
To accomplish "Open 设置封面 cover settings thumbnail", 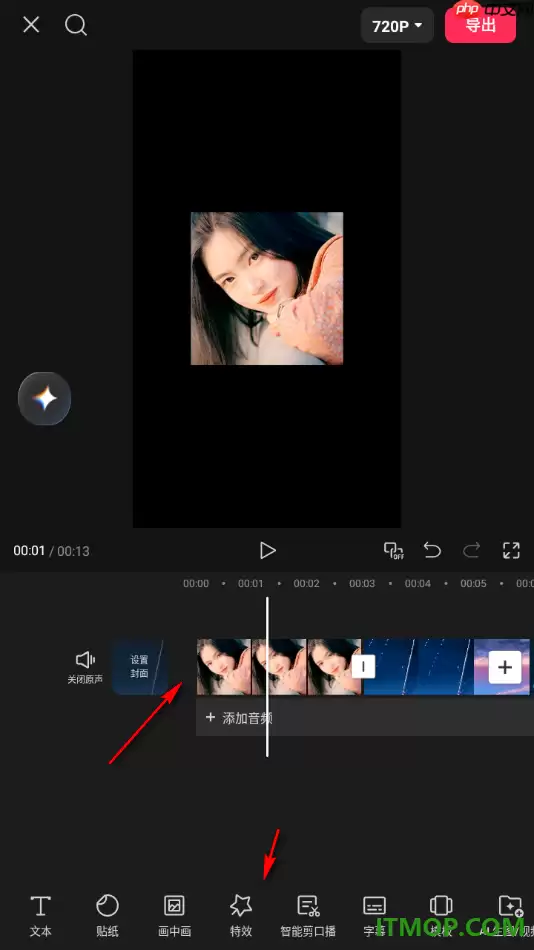I will (140, 666).
